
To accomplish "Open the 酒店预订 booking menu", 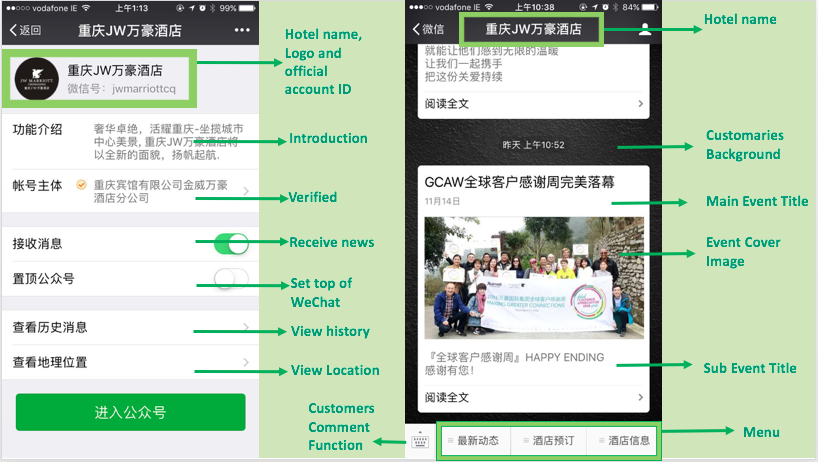I will click(x=549, y=440).
